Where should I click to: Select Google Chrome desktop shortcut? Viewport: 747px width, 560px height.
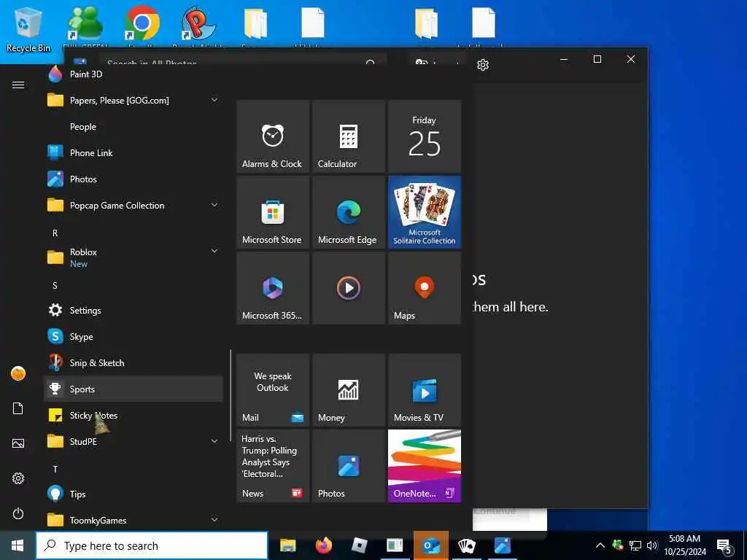[x=142, y=26]
